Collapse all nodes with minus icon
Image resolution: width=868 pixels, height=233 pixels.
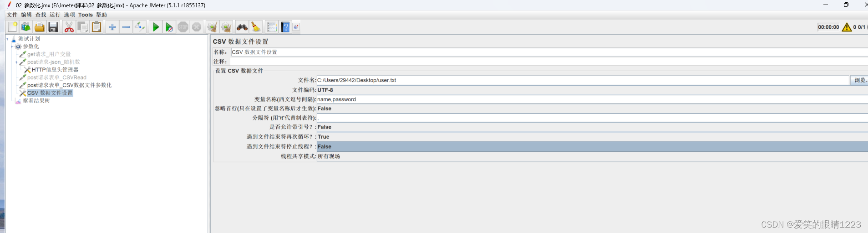pyautogui.click(x=126, y=27)
